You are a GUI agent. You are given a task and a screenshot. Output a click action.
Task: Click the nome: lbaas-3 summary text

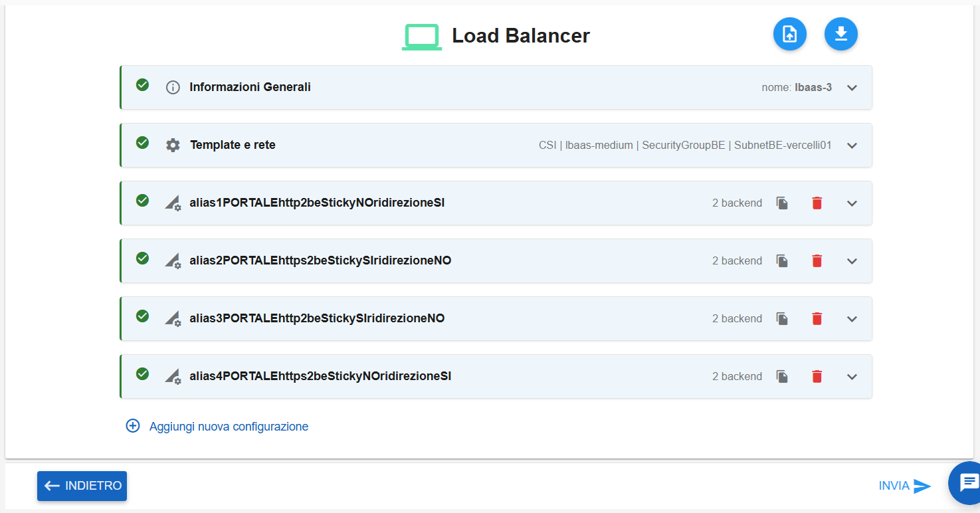coord(797,88)
